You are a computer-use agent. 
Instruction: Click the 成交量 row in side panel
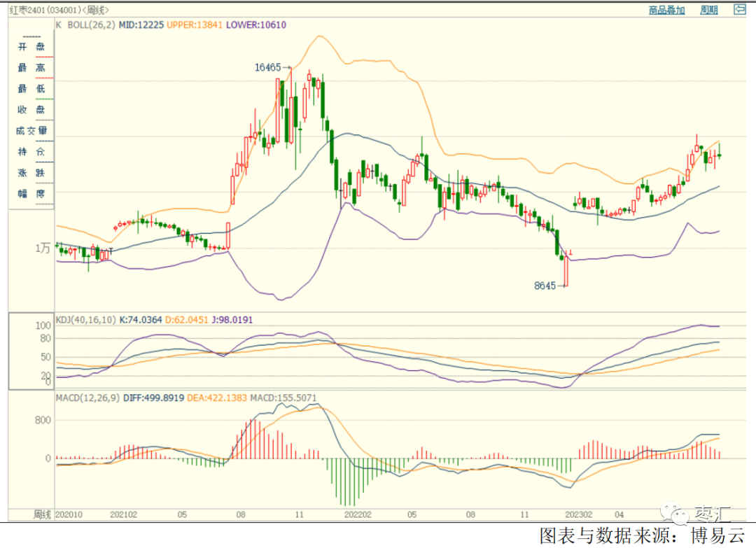31,131
